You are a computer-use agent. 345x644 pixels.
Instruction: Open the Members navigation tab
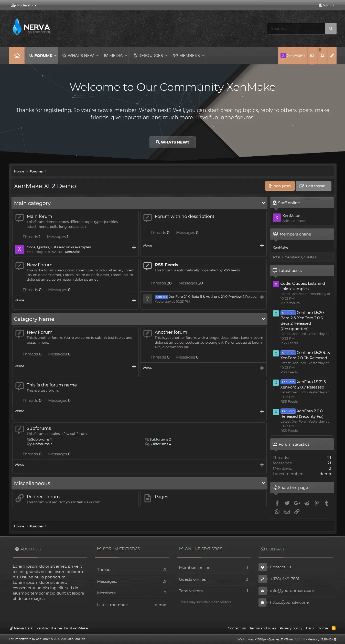tap(186, 56)
